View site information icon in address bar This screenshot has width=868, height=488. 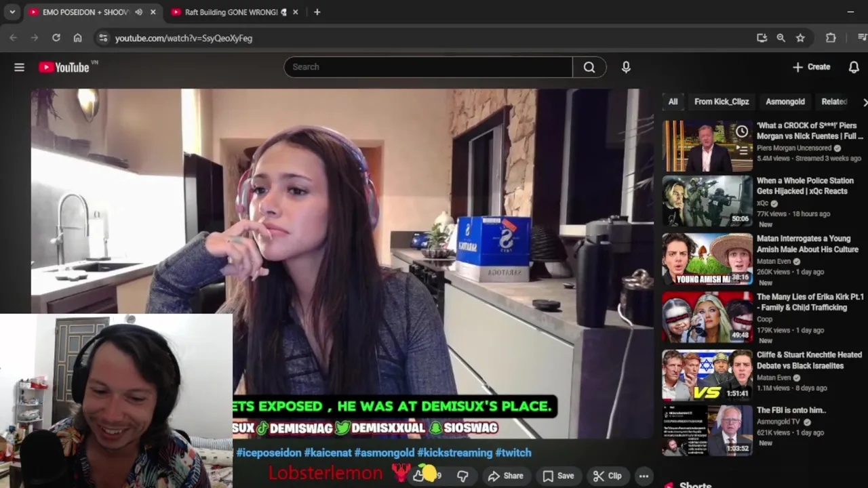coord(103,38)
